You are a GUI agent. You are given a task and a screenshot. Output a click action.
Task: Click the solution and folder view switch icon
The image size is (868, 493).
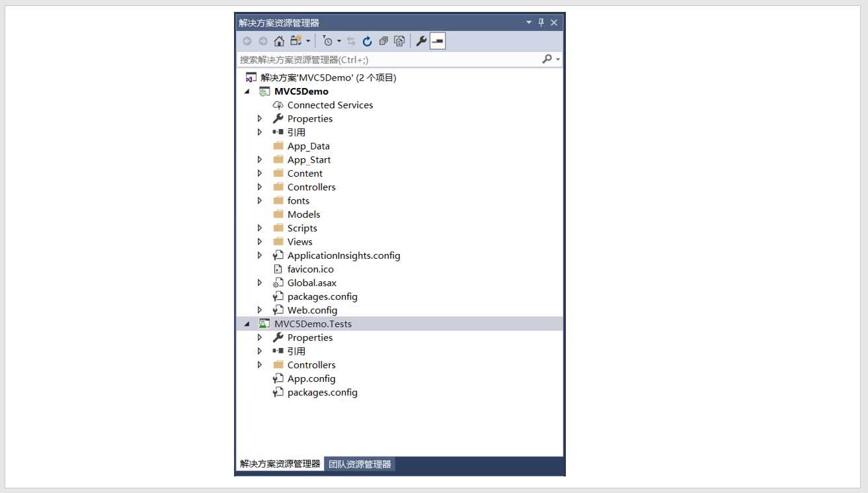[296, 41]
